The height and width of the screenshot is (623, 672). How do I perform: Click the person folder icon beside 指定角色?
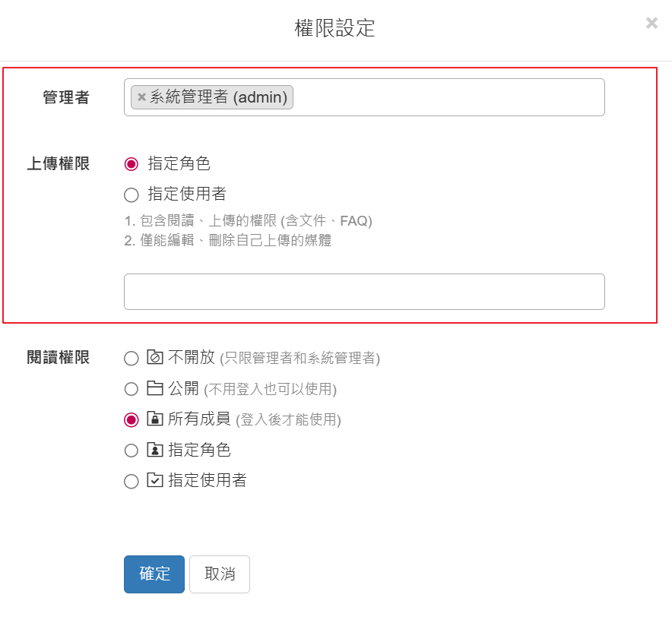[155, 450]
